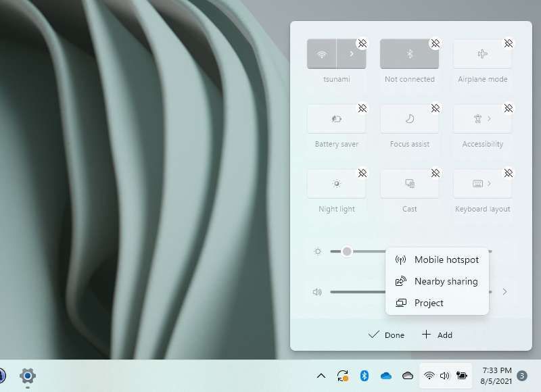Expand the Accessibility options chevron
The image size is (541, 392).
[489, 118]
